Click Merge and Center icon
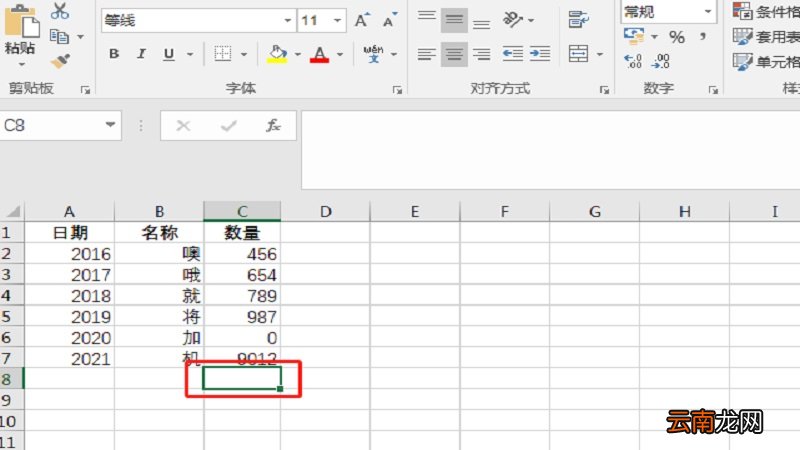Image resolution: width=800 pixels, height=450 pixels. pos(578,54)
